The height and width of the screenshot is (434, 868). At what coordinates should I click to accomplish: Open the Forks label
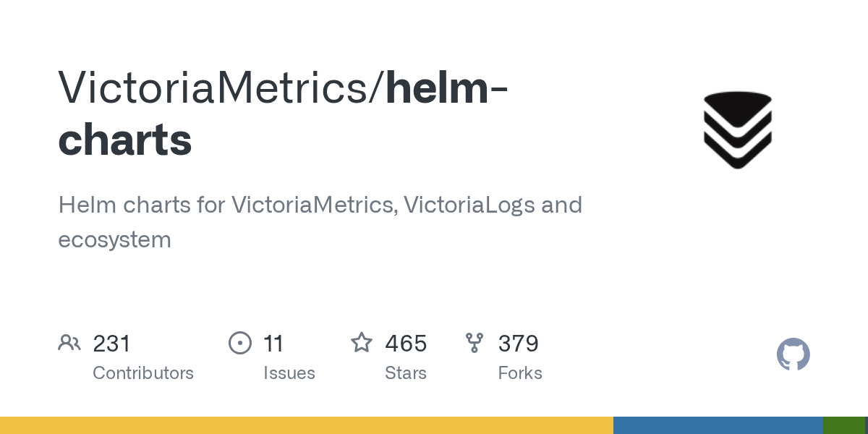(520, 373)
